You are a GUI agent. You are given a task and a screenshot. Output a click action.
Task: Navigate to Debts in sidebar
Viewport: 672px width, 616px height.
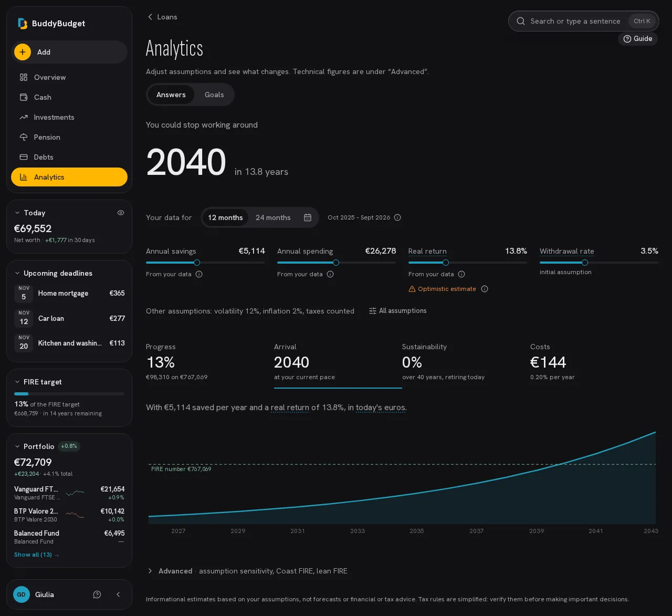click(x=69, y=157)
